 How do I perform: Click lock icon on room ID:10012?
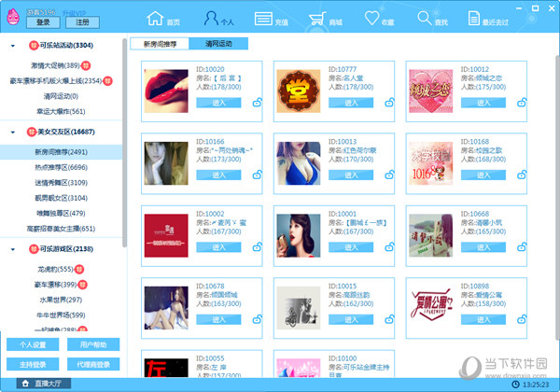(x=522, y=103)
